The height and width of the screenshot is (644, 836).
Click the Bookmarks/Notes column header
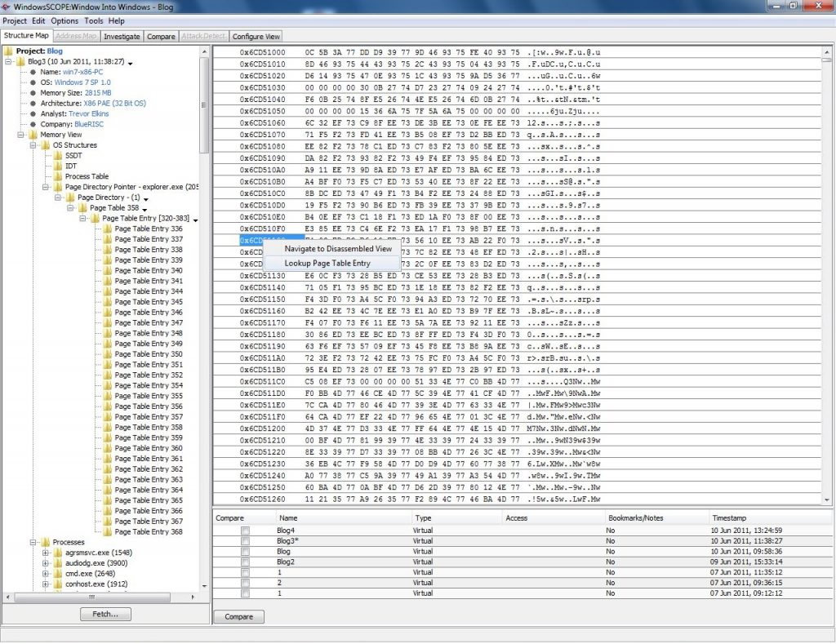(x=657, y=518)
